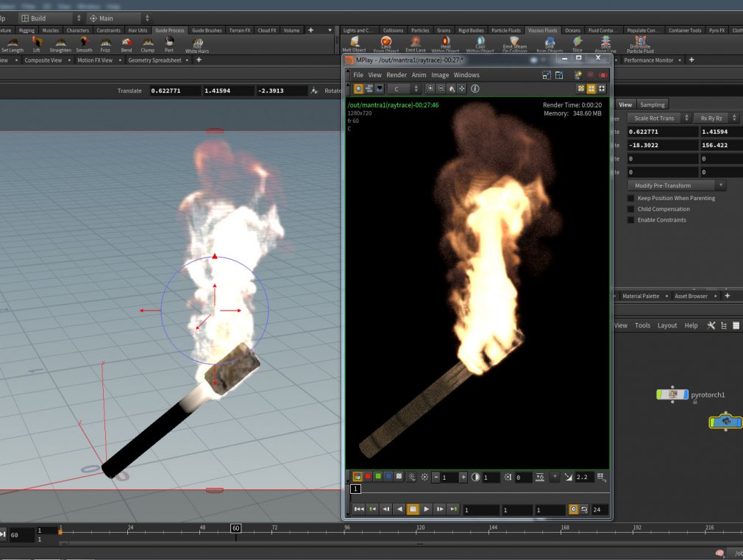Toggle MPlay realtime playback clock button
This screenshot has height=560, width=743.
(x=573, y=509)
